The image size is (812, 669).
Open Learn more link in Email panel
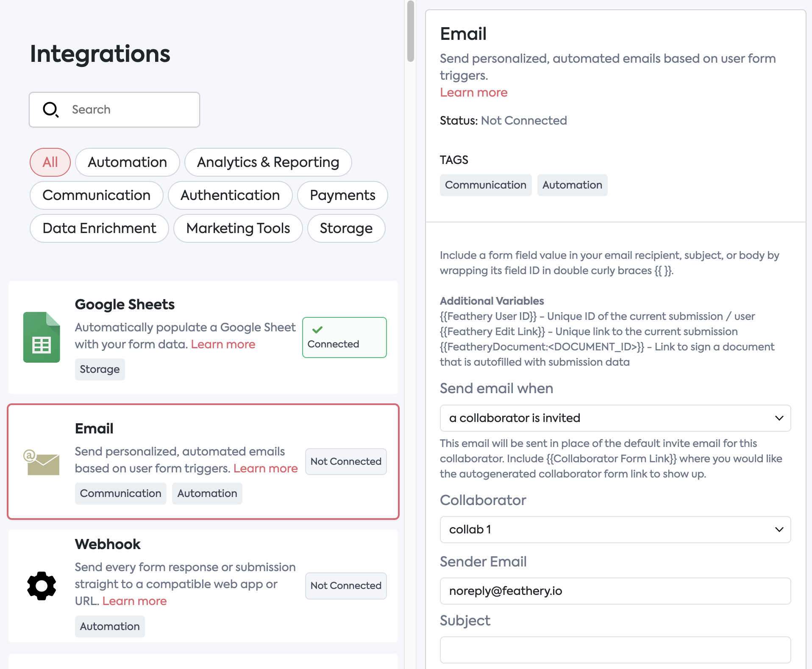(x=473, y=92)
